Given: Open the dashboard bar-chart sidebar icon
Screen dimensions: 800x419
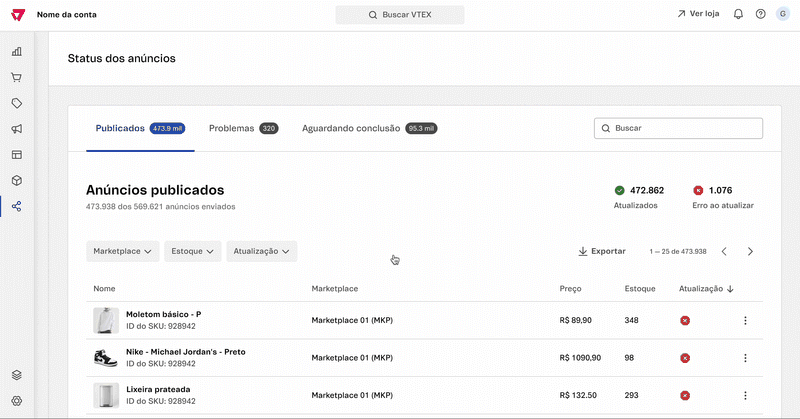Looking at the screenshot, I should point(17,52).
